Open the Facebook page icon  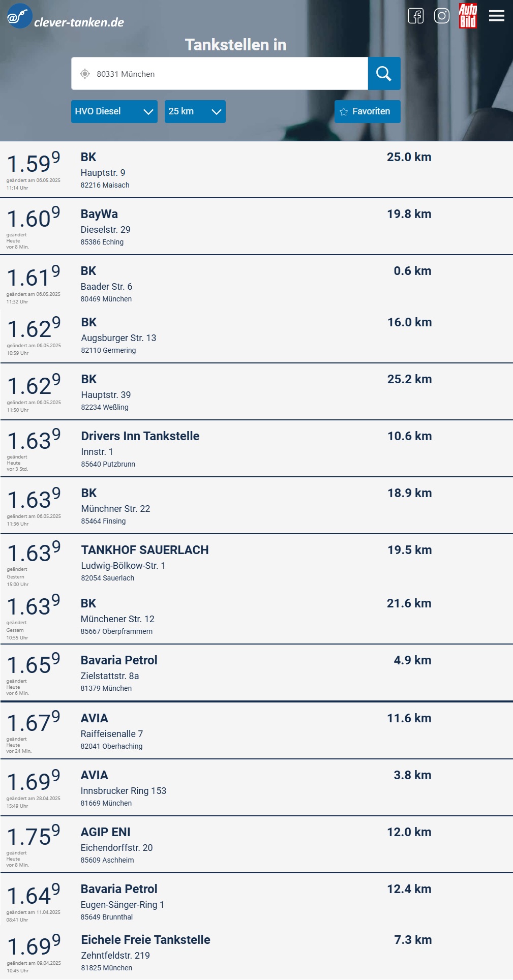click(x=416, y=16)
